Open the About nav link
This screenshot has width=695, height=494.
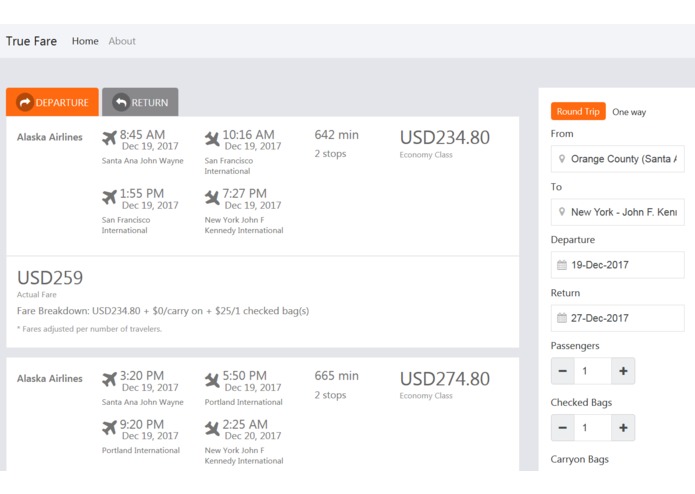pos(122,41)
